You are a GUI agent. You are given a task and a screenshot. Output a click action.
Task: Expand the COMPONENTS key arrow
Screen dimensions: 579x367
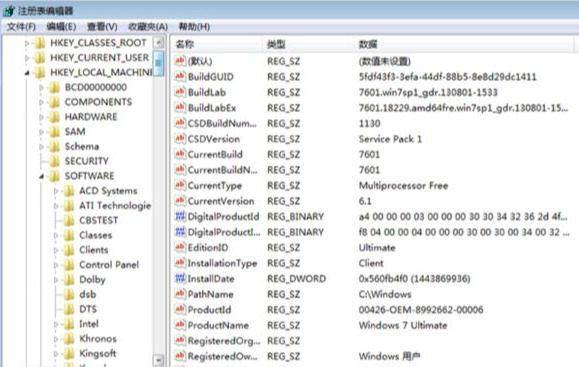[x=41, y=102]
